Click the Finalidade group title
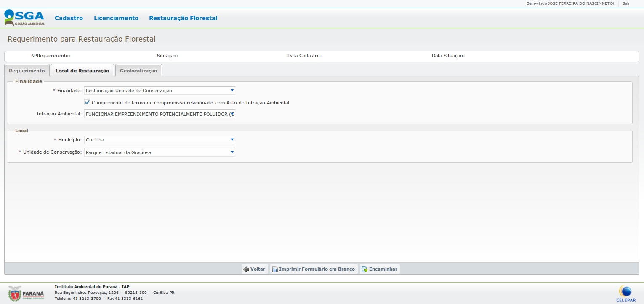 click(x=29, y=81)
